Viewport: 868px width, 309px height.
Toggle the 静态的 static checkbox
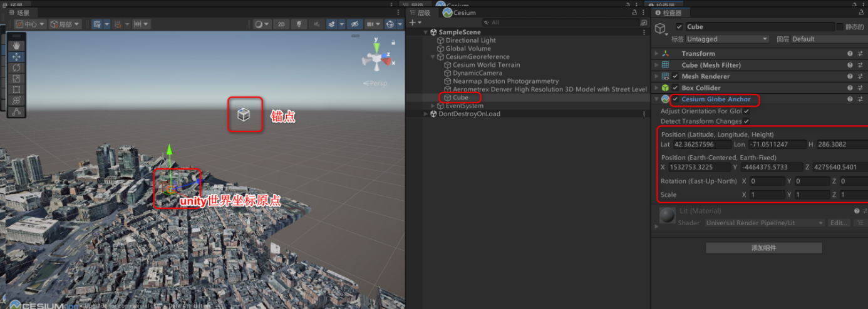pyautogui.click(x=840, y=27)
